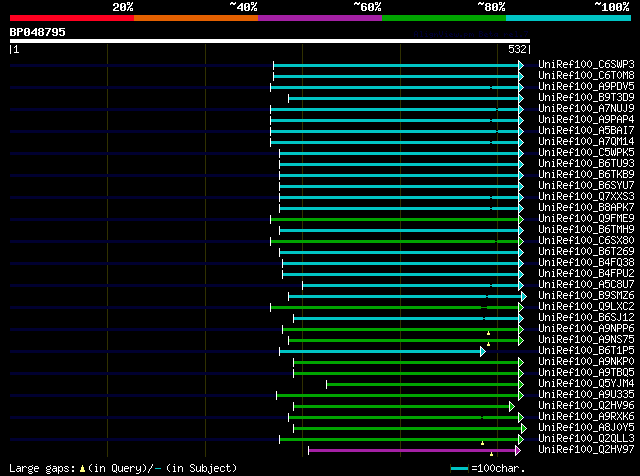Select the UniRef100_Q2HV97 entry
640x476 pixels.
click(x=586, y=450)
